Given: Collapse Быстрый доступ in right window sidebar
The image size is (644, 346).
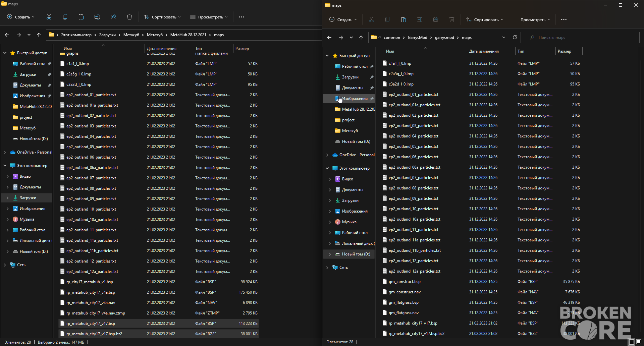Looking at the screenshot, I should 327,56.
